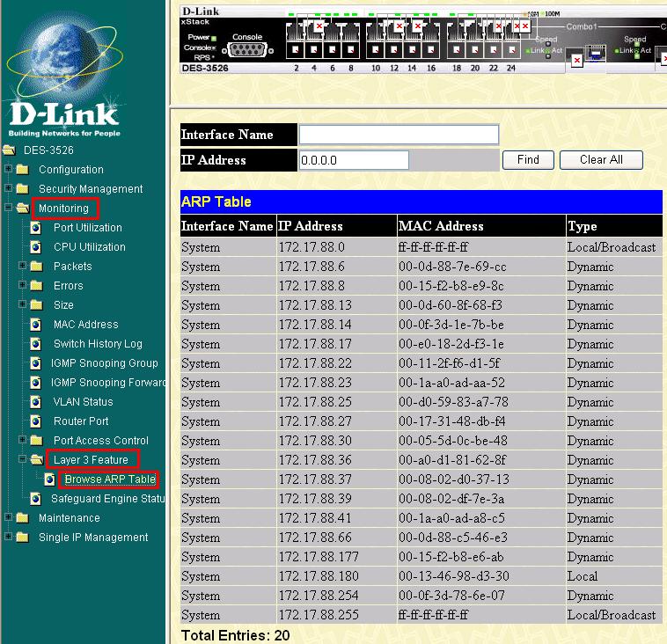Expand the Errors tree node
The width and height of the screenshot is (667, 644).
(23, 284)
